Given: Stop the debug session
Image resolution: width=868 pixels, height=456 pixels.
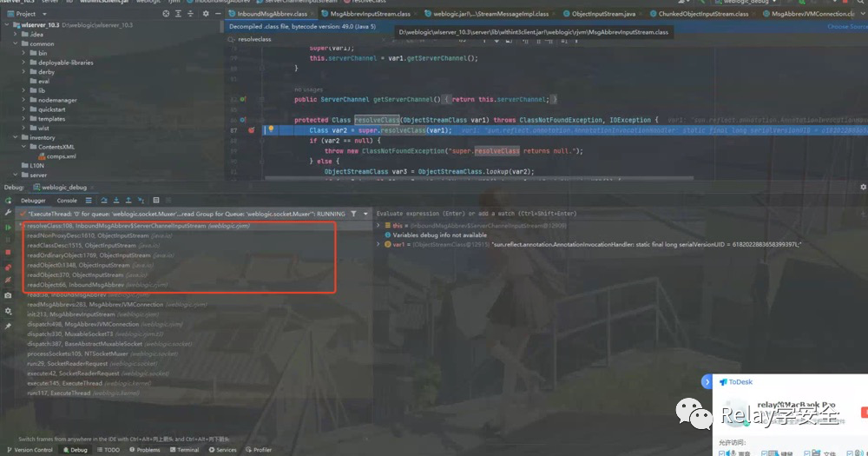Looking at the screenshot, I should click(8, 252).
